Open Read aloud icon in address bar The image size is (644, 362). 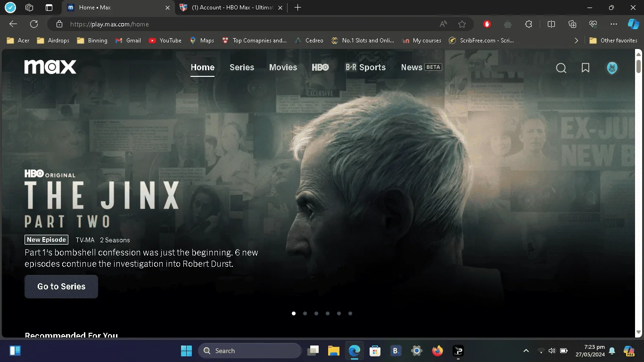click(443, 24)
